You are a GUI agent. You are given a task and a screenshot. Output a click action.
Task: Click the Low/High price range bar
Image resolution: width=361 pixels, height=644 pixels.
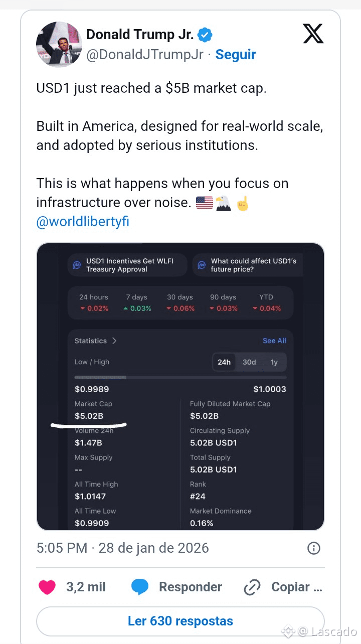pos(180,377)
